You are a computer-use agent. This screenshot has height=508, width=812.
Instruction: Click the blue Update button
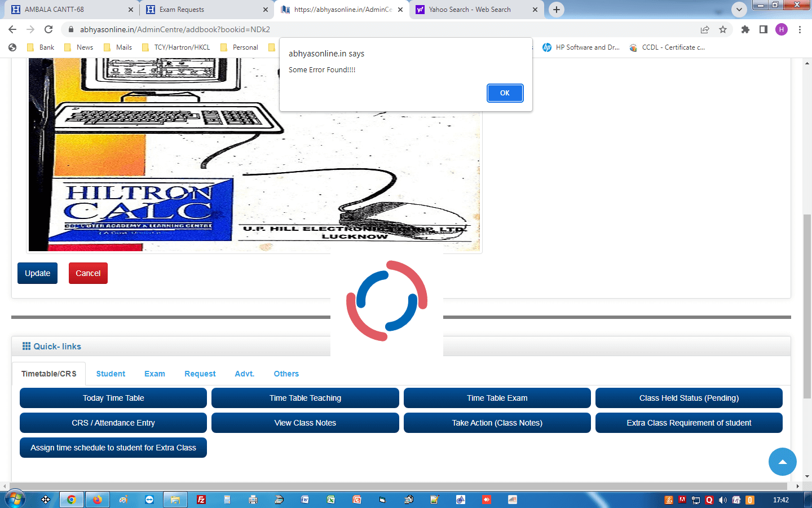(x=37, y=273)
